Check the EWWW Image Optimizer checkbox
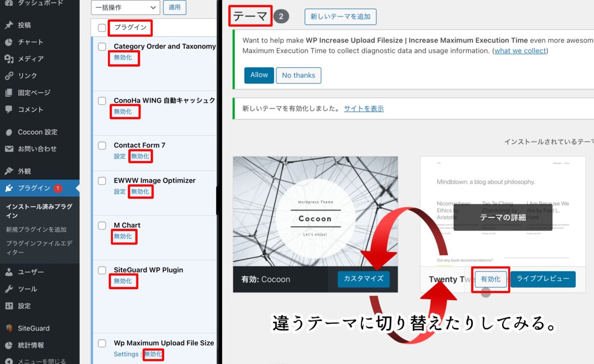Image resolution: width=594 pixels, height=364 pixels. pyautogui.click(x=102, y=181)
